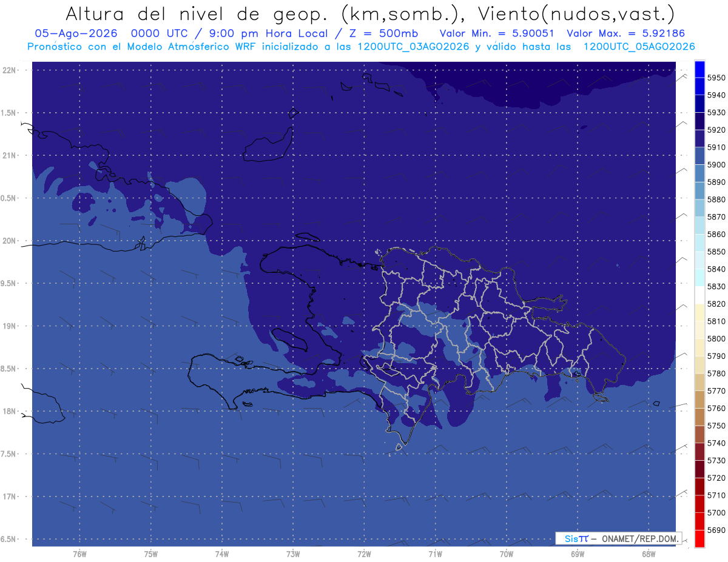The height and width of the screenshot is (562, 728).
Task: Click the 71W longitude axis label
Action: pos(435,554)
